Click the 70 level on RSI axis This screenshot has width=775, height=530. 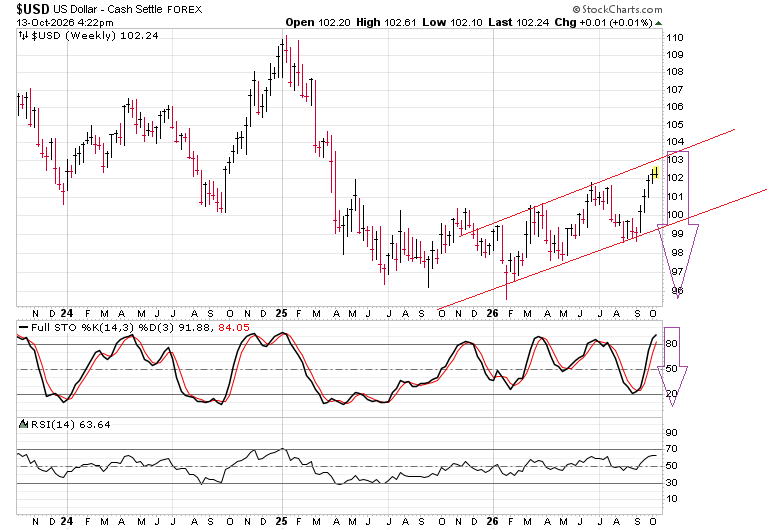tap(672, 449)
